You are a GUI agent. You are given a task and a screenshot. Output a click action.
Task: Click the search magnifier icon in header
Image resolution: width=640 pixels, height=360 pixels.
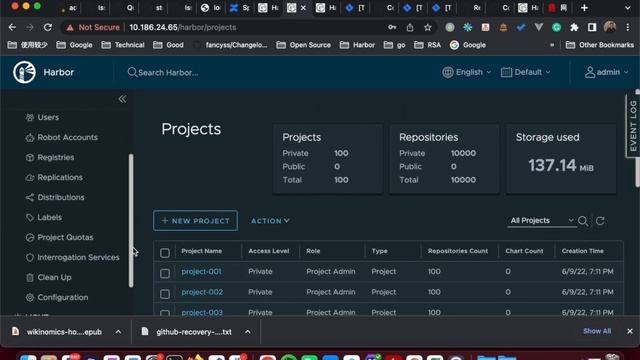click(x=132, y=72)
